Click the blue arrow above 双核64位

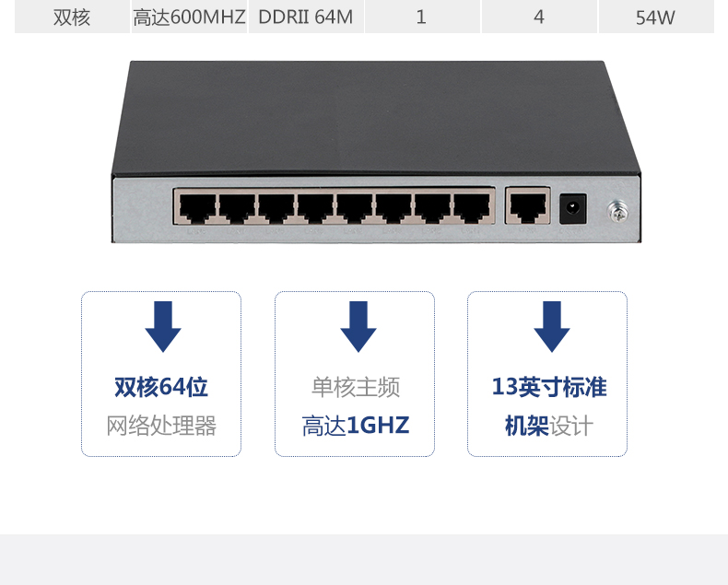point(163,326)
